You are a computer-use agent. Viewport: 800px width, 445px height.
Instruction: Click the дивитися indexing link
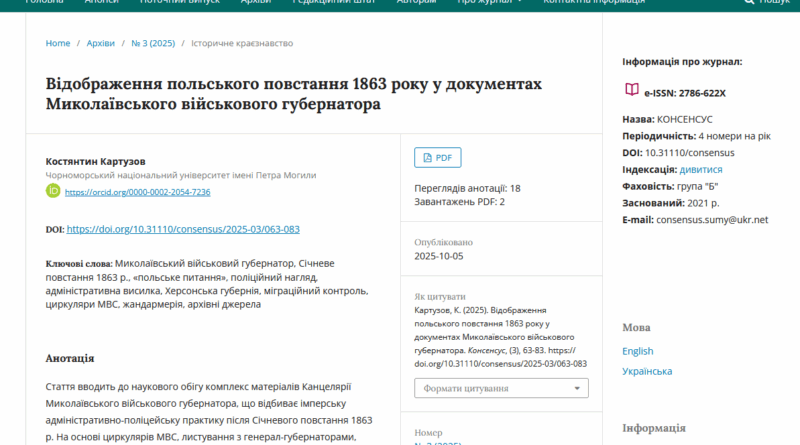point(701,169)
